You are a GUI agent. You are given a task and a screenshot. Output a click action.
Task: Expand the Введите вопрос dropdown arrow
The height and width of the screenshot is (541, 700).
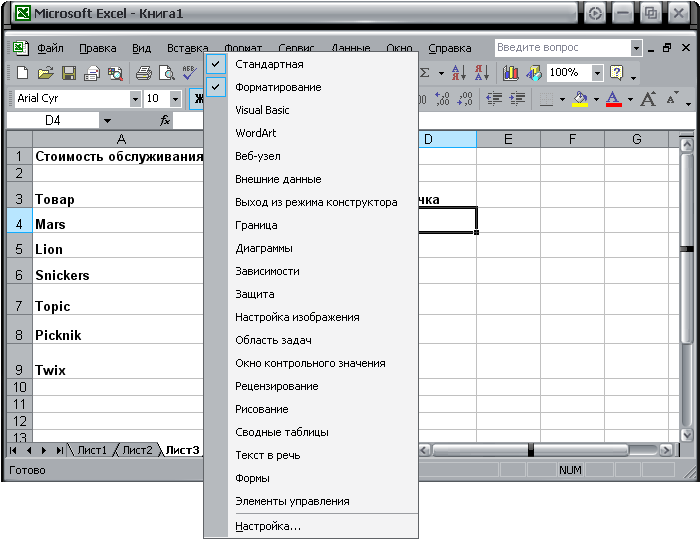tap(636, 48)
